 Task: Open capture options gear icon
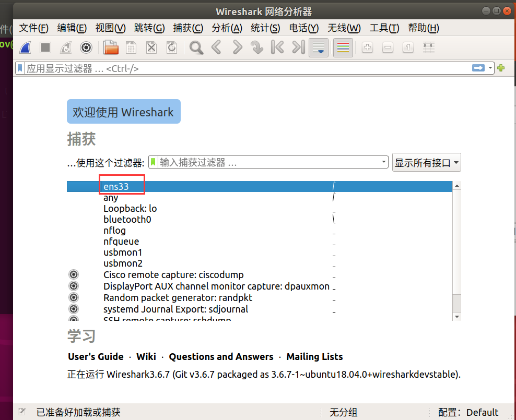click(86, 47)
